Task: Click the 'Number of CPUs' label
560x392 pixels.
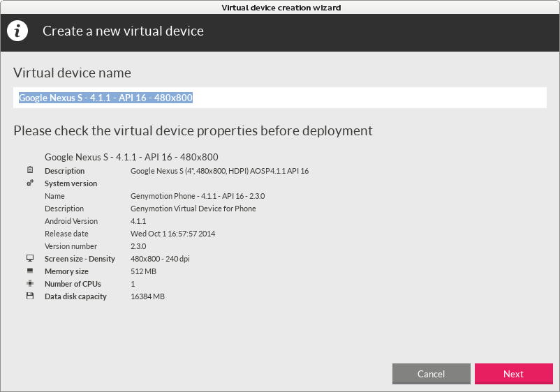Action: [x=73, y=284]
